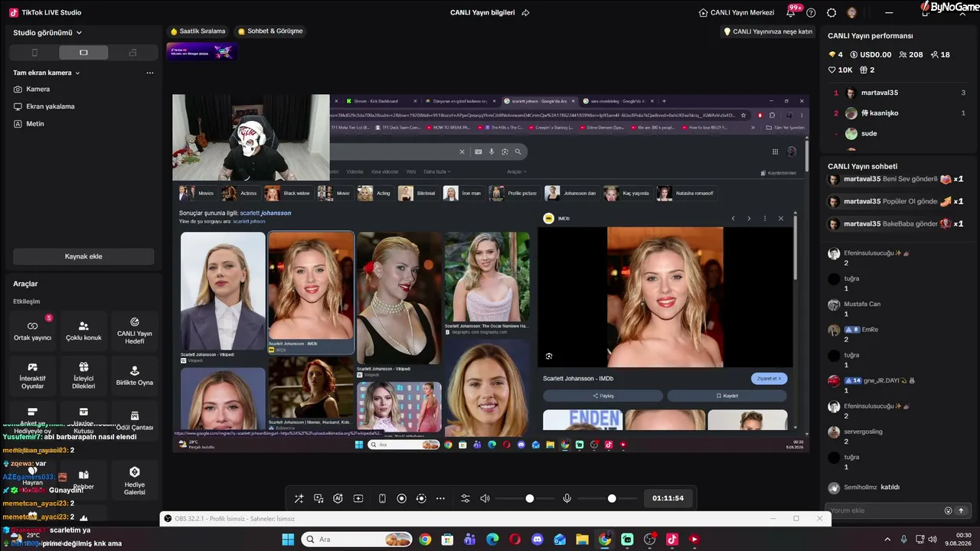Click the servergosling chat message
This screenshot has height=551, width=980.
click(x=899, y=436)
